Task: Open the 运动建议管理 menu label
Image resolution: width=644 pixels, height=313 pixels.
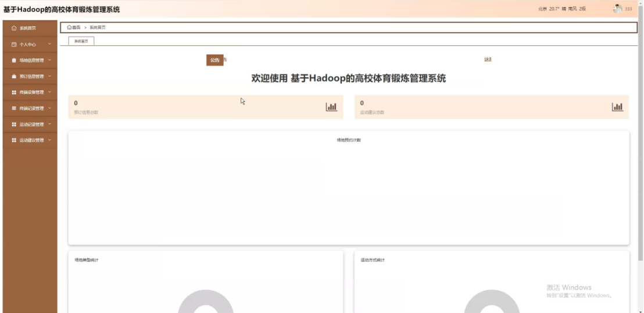Action: (x=31, y=141)
